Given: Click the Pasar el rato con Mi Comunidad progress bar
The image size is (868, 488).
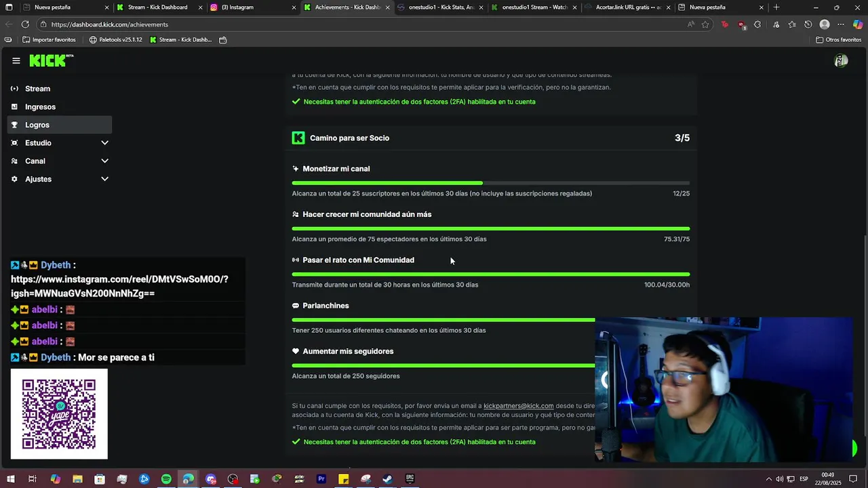Looking at the screenshot, I should (x=491, y=274).
